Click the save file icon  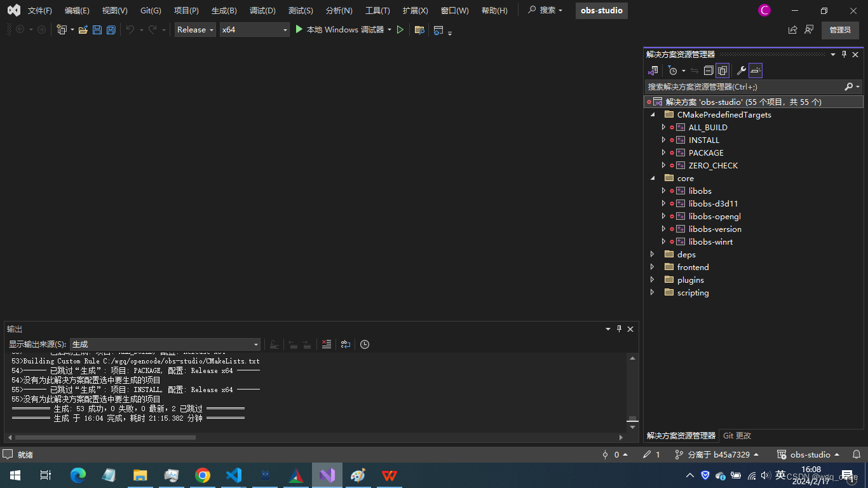(x=97, y=30)
